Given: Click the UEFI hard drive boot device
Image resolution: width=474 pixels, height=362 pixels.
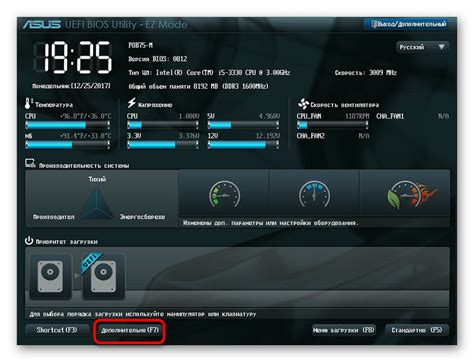Looking at the screenshot, I should pos(104,276).
